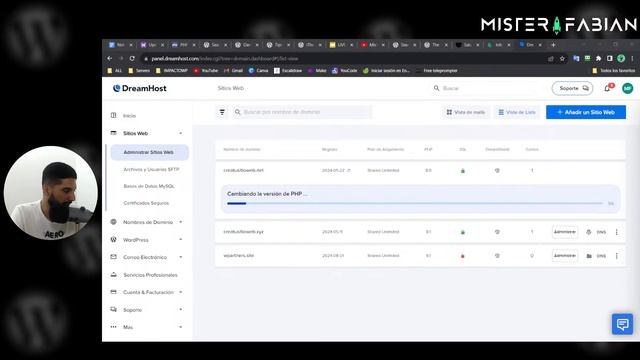This screenshot has height=360, width=640.
Task: Click the Soporte button in header
Action: (572, 88)
